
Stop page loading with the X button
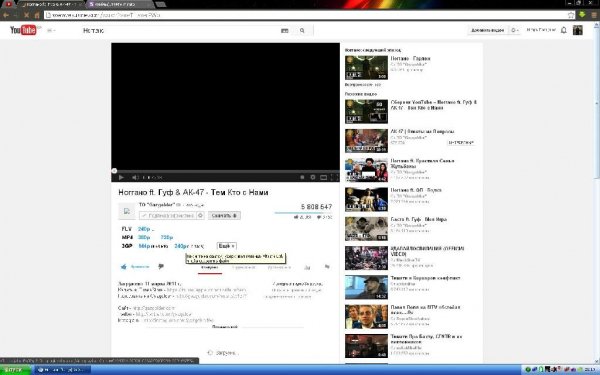click(x=26, y=15)
